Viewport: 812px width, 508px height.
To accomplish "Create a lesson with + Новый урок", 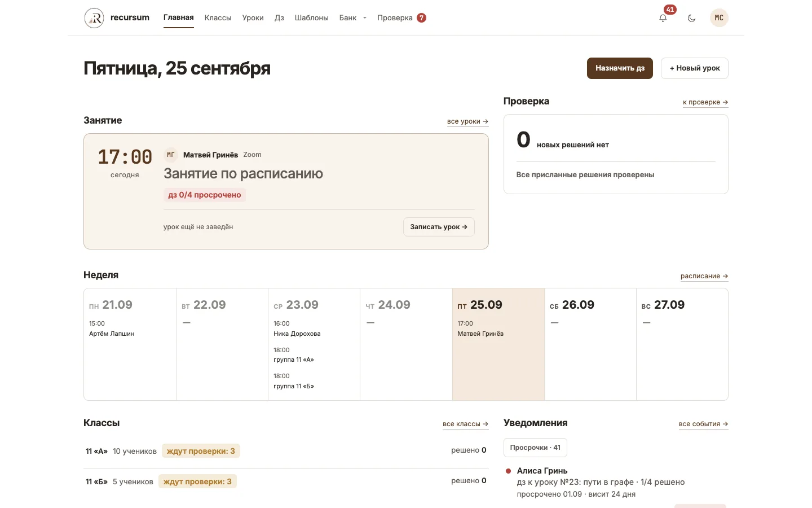I will point(695,68).
